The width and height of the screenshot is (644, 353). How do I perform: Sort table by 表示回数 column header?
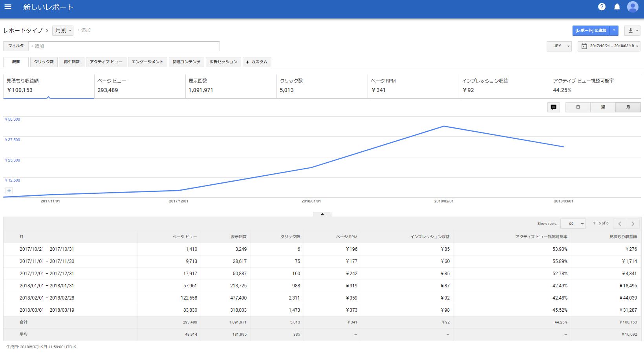(x=239, y=237)
